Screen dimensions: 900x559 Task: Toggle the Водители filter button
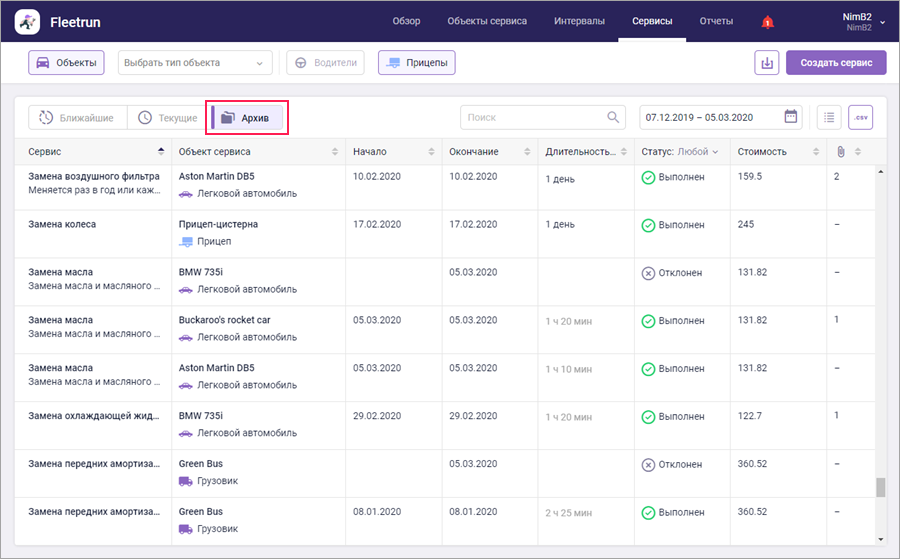click(x=325, y=63)
